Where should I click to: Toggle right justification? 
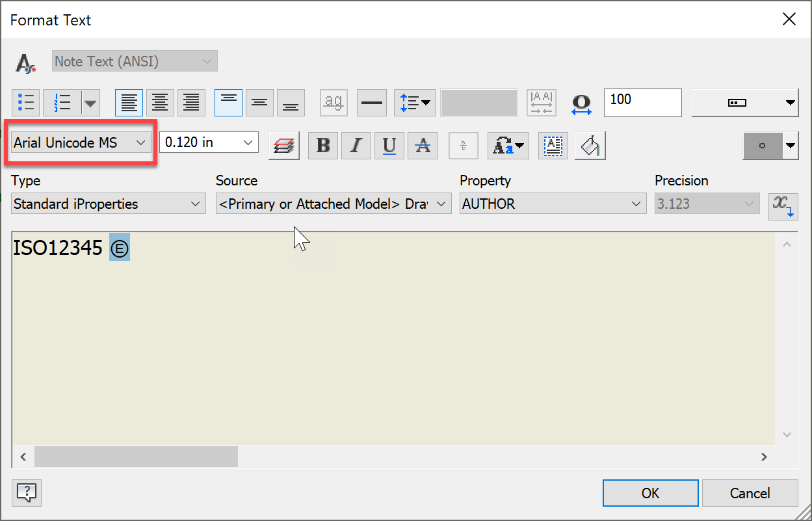(x=191, y=103)
